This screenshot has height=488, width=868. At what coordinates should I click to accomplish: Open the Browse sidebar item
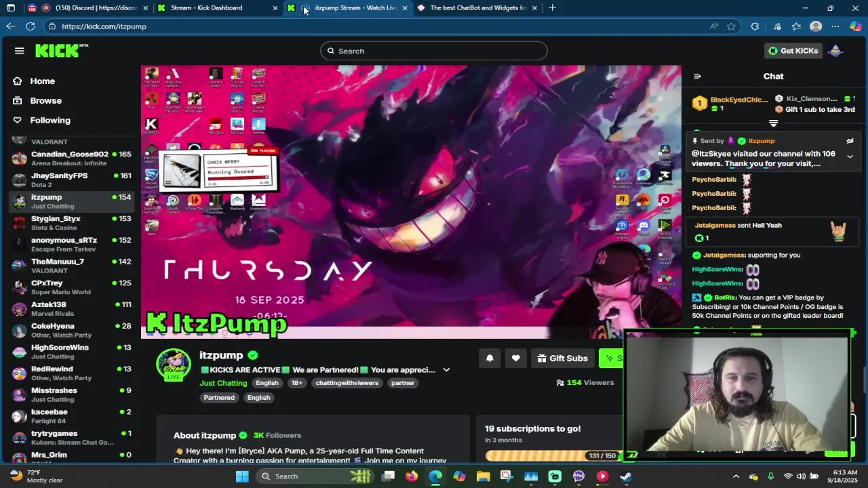[x=45, y=100]
